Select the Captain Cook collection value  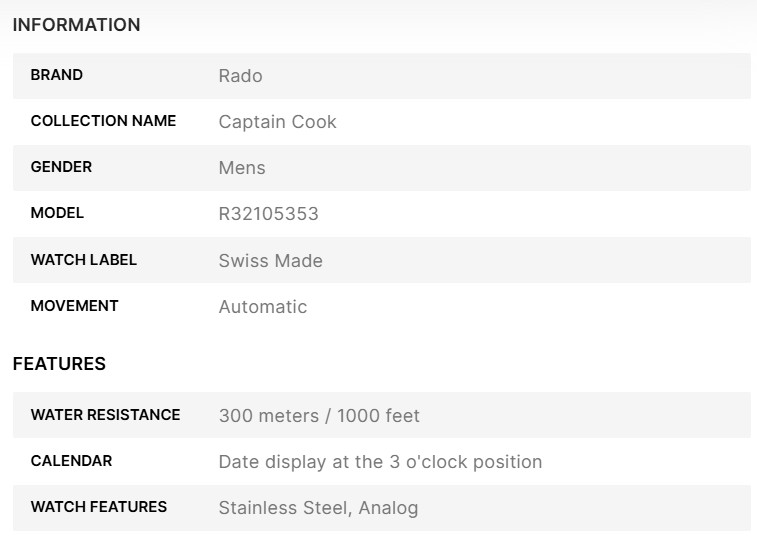pos(277,122)
